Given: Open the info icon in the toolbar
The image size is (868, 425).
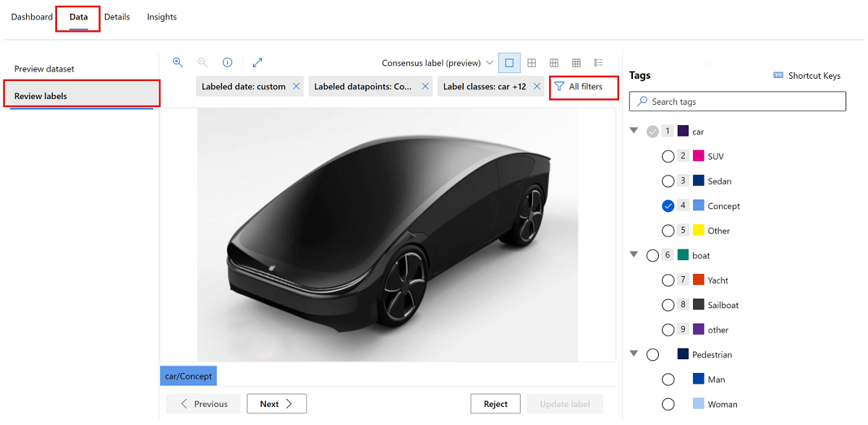Looking at the screenshot, I should [227, 62].
